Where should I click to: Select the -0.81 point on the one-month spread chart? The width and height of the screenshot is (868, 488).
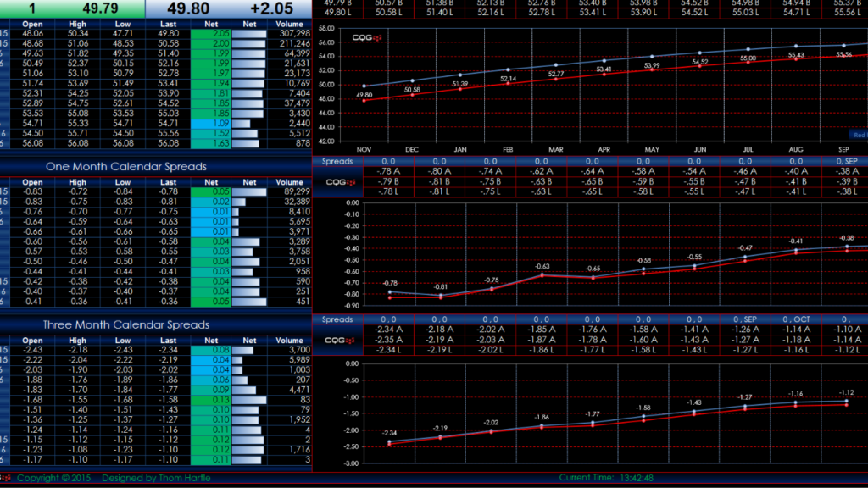click(439, 296)
